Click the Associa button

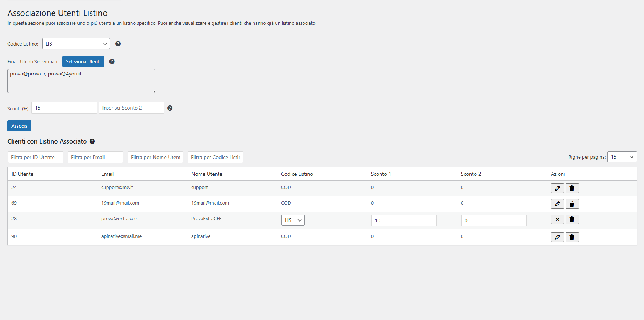[19, 126]
